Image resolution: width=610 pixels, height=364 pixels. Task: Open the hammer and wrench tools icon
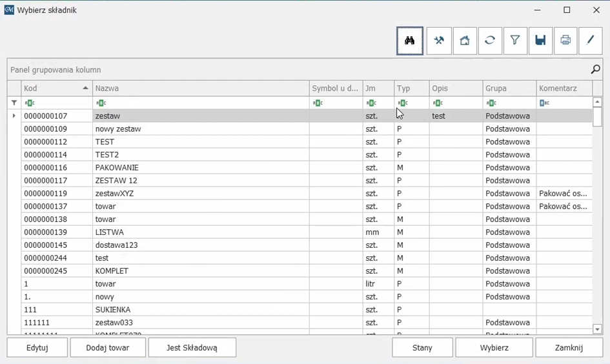click(439, 41)
